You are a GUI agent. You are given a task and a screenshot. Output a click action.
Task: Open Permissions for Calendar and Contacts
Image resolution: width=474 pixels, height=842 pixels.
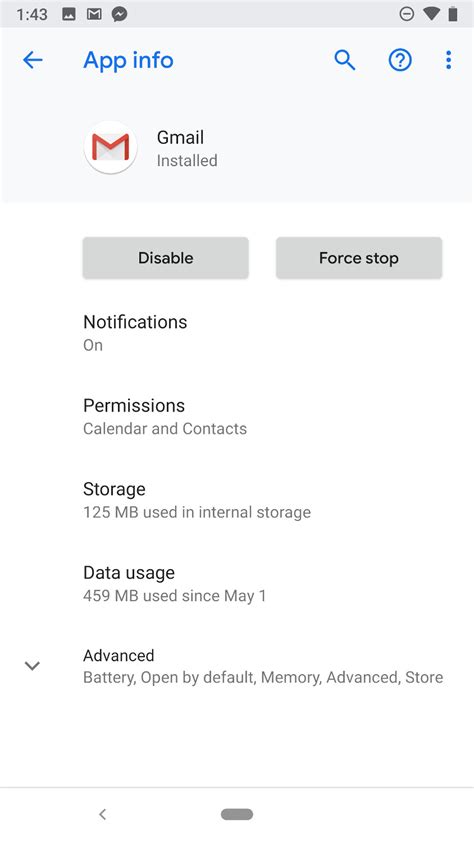pos(237,416)
